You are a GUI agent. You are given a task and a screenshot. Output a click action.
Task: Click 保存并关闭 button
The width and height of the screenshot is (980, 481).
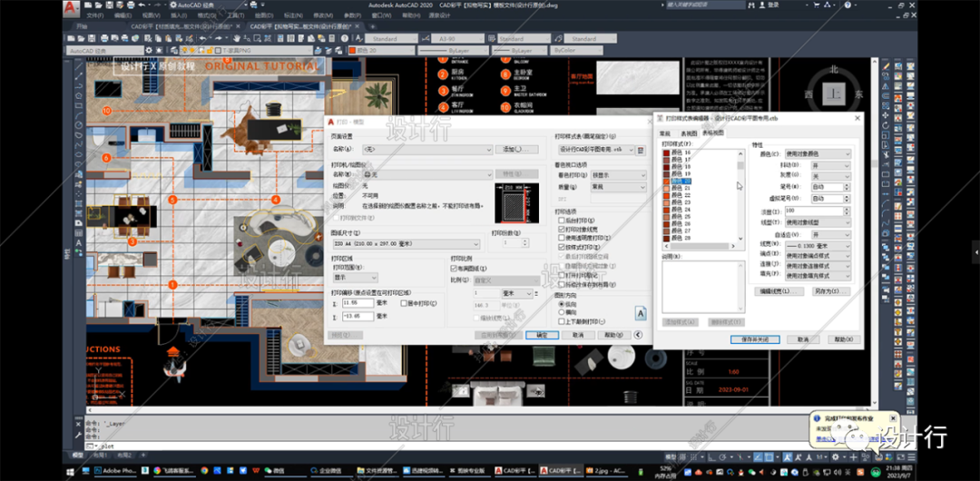tap(755, 339)
